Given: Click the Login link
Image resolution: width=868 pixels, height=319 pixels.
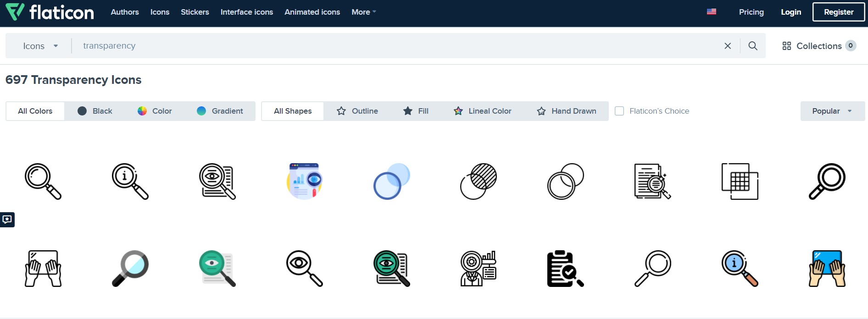Looking at the screenshot, I should click(791, 12).
